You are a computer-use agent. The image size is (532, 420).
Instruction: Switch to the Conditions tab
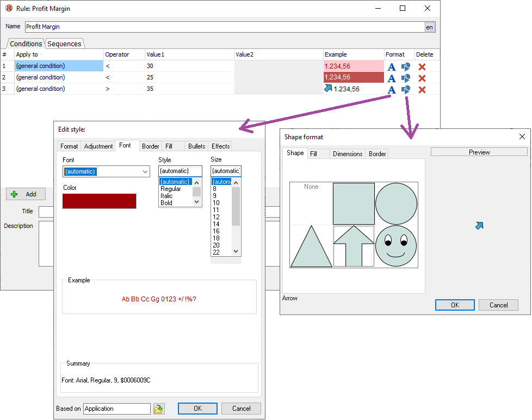(26, 44)
